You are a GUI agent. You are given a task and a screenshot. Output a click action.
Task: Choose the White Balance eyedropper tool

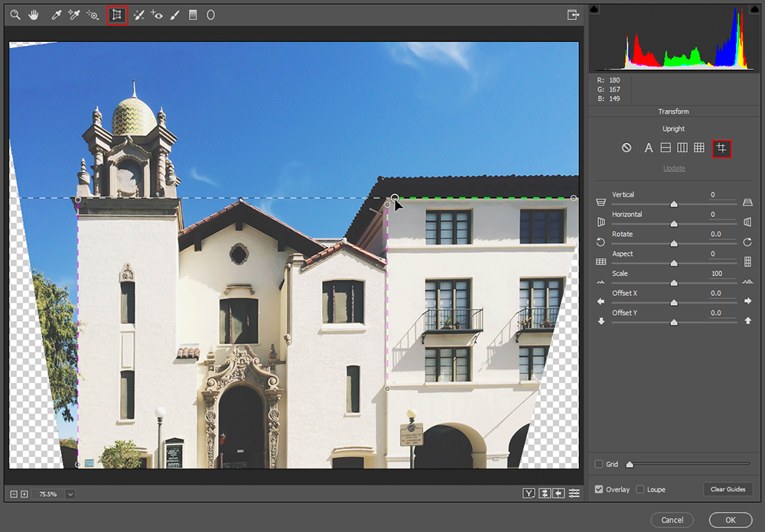pos(56,15)
